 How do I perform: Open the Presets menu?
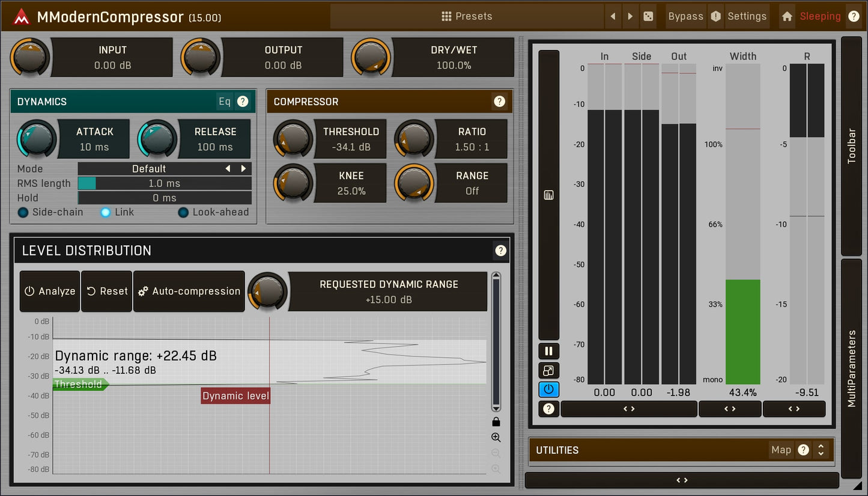click(467, 16)
